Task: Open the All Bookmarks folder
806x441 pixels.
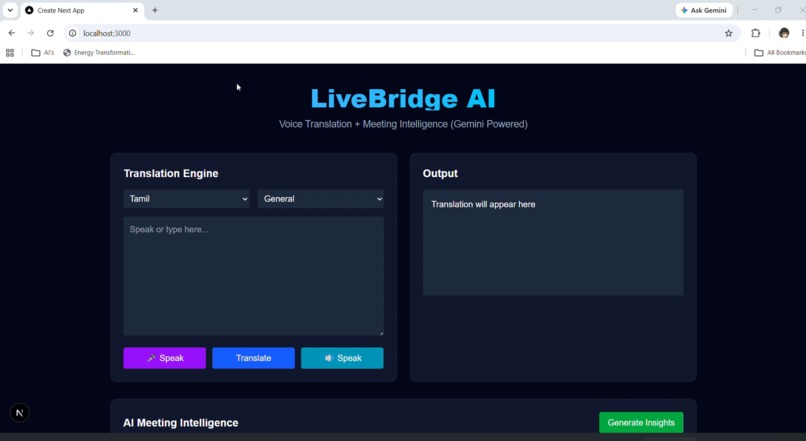Action: click(x=779, y=52)
